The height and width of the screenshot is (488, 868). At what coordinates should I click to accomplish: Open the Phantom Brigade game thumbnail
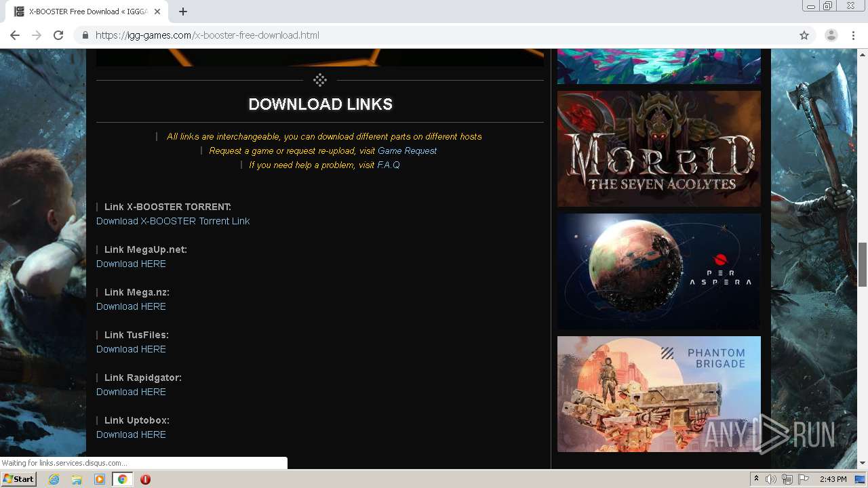[x=658, y=394]
